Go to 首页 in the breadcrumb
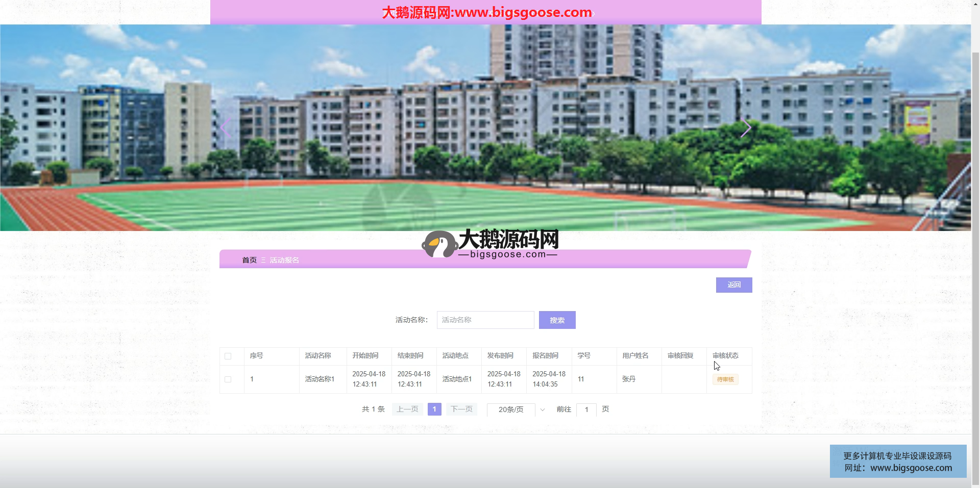Screen dimensions: 980x488 point(249,260)
